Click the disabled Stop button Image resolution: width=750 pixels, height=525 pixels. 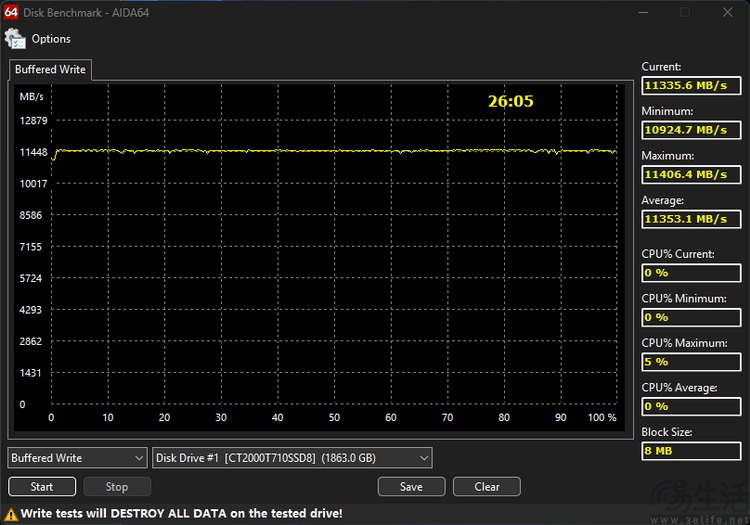(x=117, y=487)
